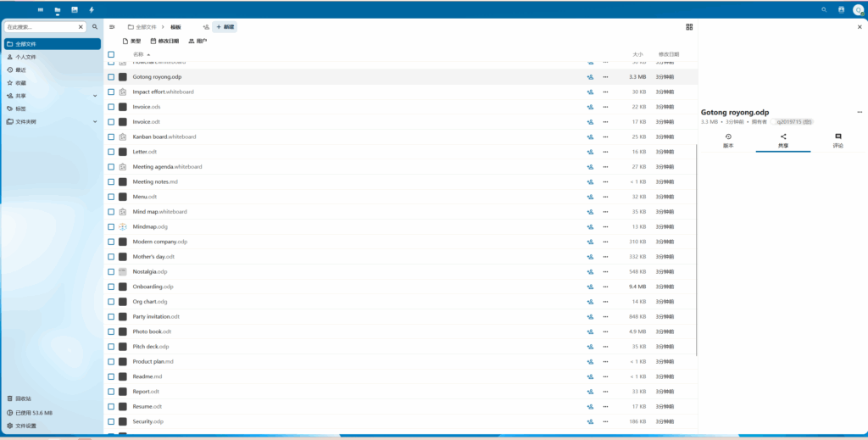Open three-dot actions menu for Letter.odt
868x440 pixels.
coord(605,152)
